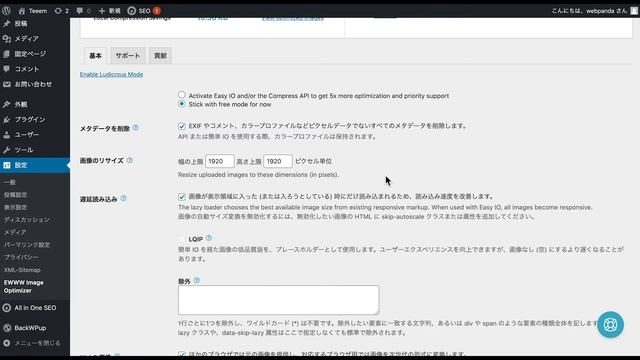This screenshot has width=640, height=360.
Task: Open help icon beside メタデータを削除
Action: click(136, 128)
